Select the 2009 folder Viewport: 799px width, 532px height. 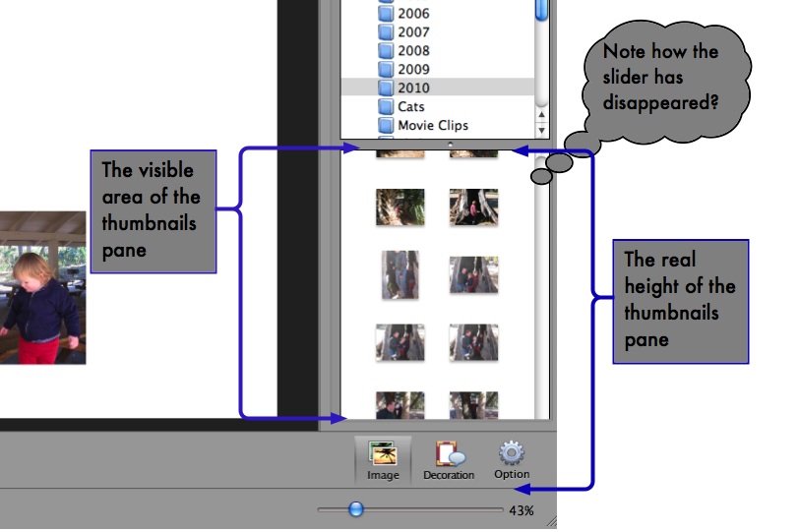tap(437, 69)
